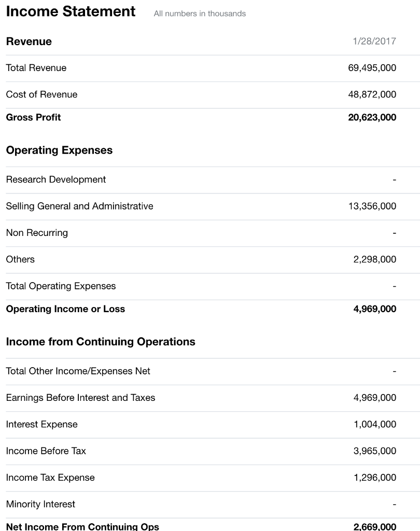Screen dimensions: 420x531
Task: Select the Total Revenue row label
Action: click(36, 68)
